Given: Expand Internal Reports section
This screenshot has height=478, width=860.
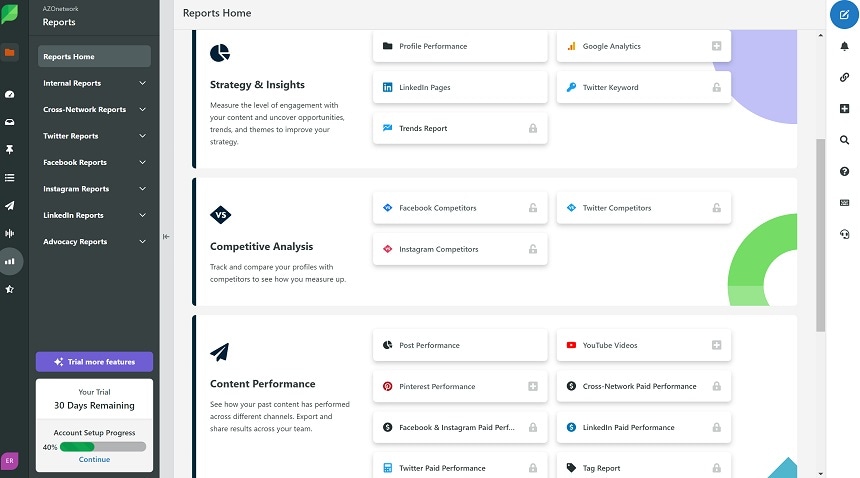Looking at the screenshot, I should coord(94,83).
